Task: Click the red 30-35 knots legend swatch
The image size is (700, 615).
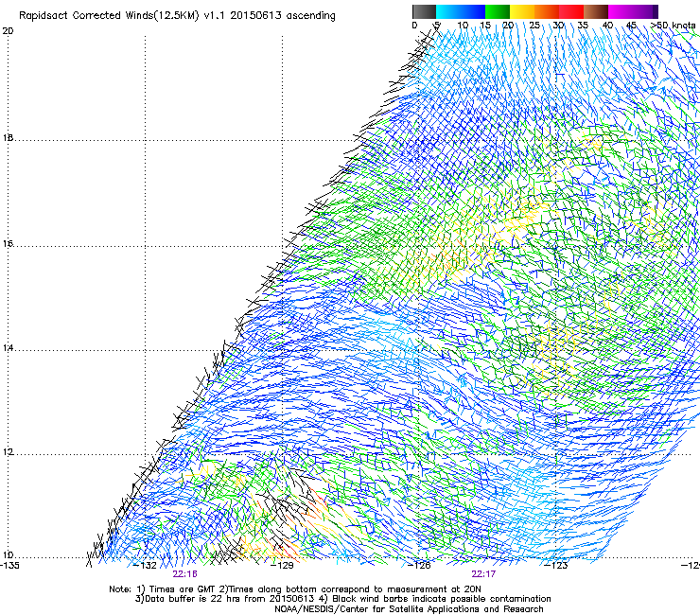Action: click(571, 11)
